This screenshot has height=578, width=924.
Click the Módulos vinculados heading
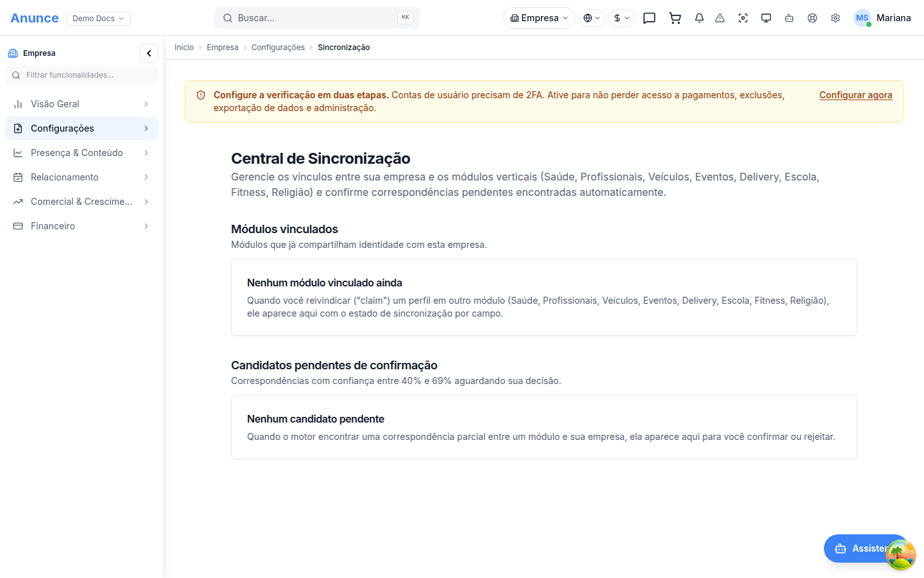[284, 229]
